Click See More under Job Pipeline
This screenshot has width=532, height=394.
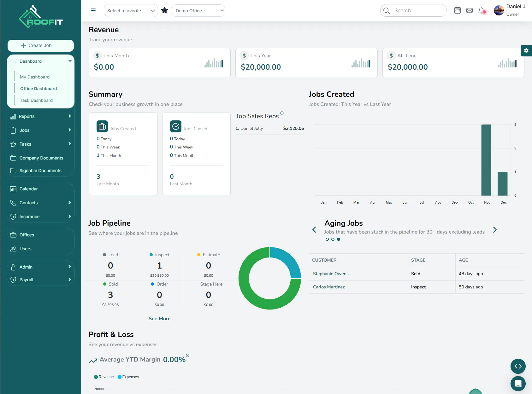point(160,319)
